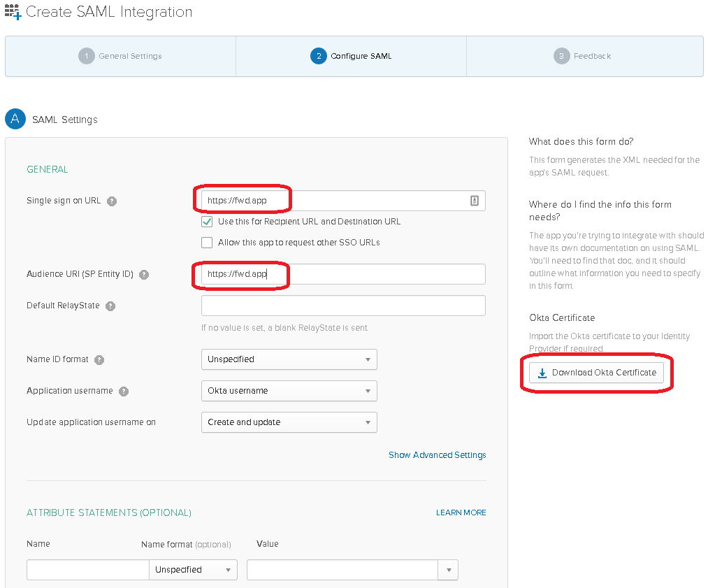Click the 'ATTRIBUTE STATEMENTS (OPTIONAL)' heading
Viewport: 708px width, 588px height.
tap(109, 512)
